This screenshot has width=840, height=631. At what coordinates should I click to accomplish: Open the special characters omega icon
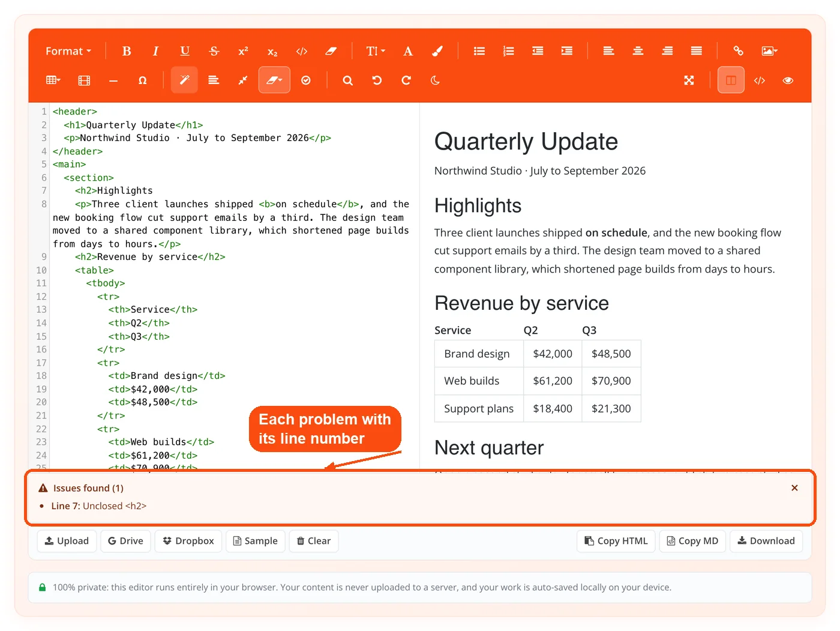click(142, 80)
